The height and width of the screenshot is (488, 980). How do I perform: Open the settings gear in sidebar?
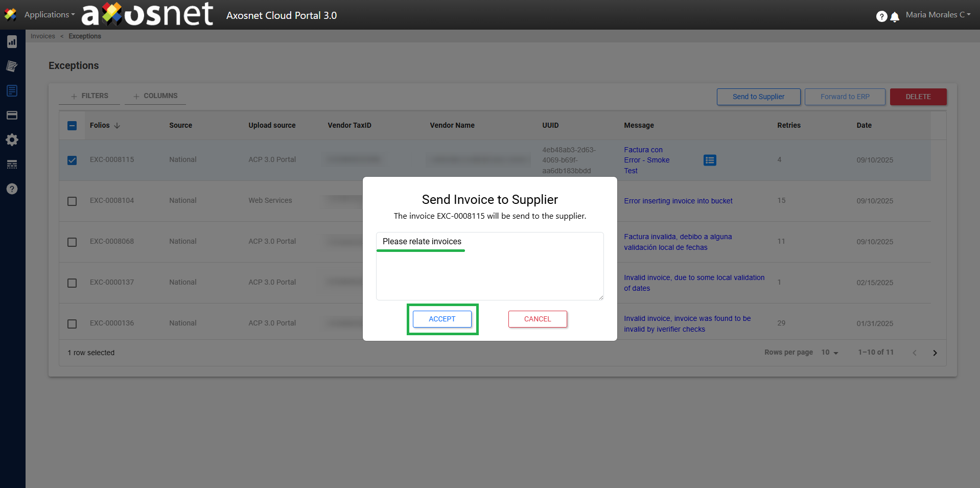point(12,140)
